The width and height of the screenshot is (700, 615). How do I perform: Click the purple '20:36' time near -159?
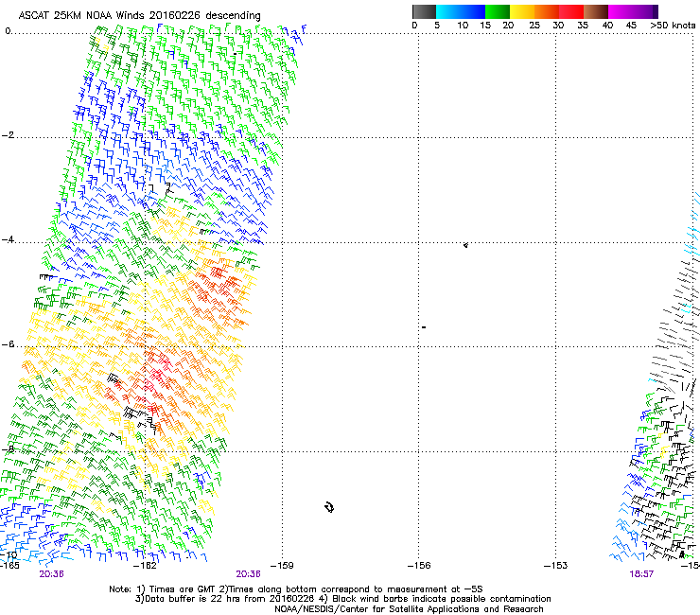click(248, 574)
